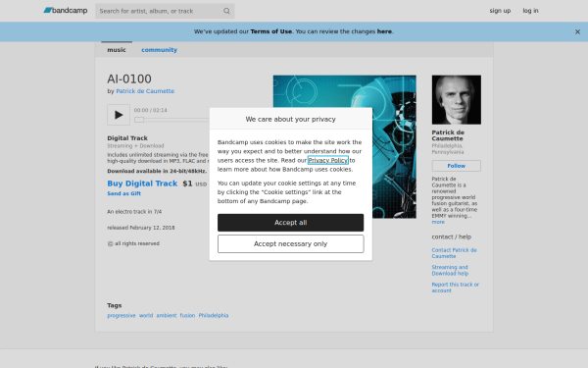Click 'Download available in 24-bit/48kHz.' text
588x368 pixels.
pyautogui.click(x=157, y=171)
